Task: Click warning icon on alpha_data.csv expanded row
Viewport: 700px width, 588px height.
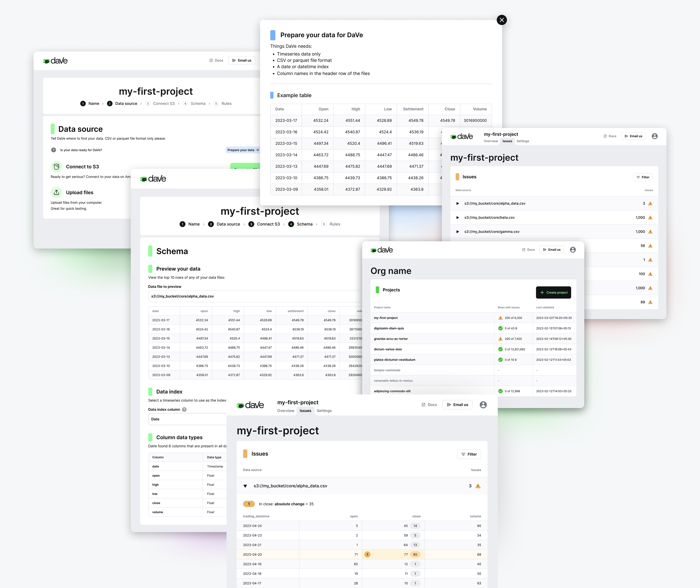Action: coord(478,486)
